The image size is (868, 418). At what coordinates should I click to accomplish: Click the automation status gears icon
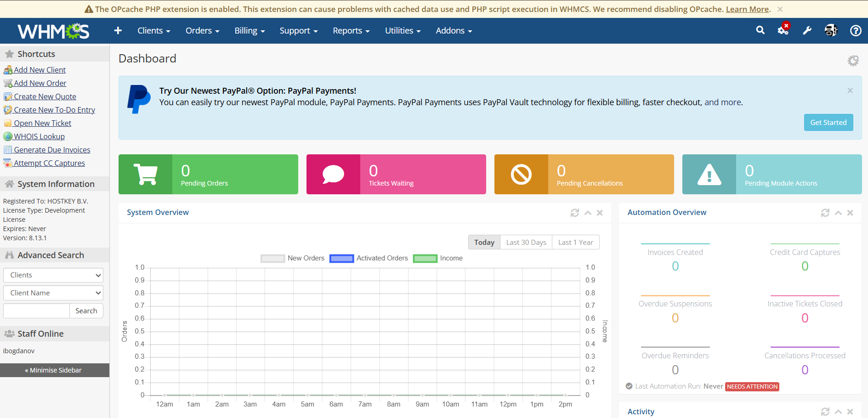tap(783, 30)
